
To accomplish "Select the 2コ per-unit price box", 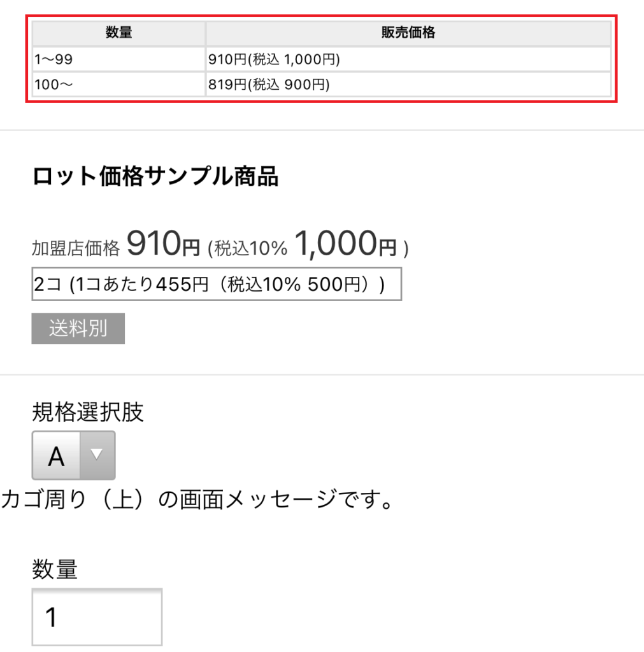I will [x=216, y=285].
